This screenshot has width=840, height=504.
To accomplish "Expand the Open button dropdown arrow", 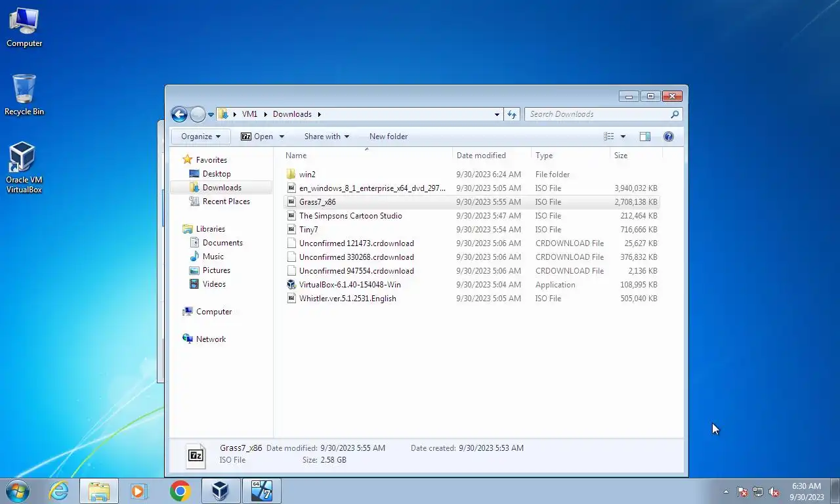I will [x=282, y=136].
